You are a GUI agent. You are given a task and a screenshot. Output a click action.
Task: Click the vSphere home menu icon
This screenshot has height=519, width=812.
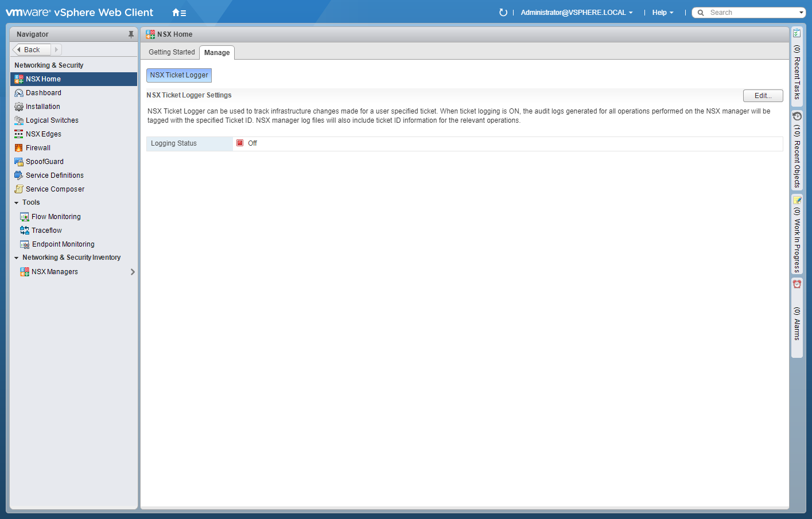178,13
